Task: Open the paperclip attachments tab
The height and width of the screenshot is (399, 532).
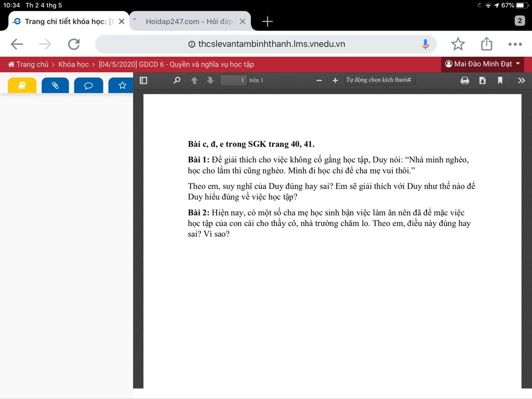Action: 55,85
